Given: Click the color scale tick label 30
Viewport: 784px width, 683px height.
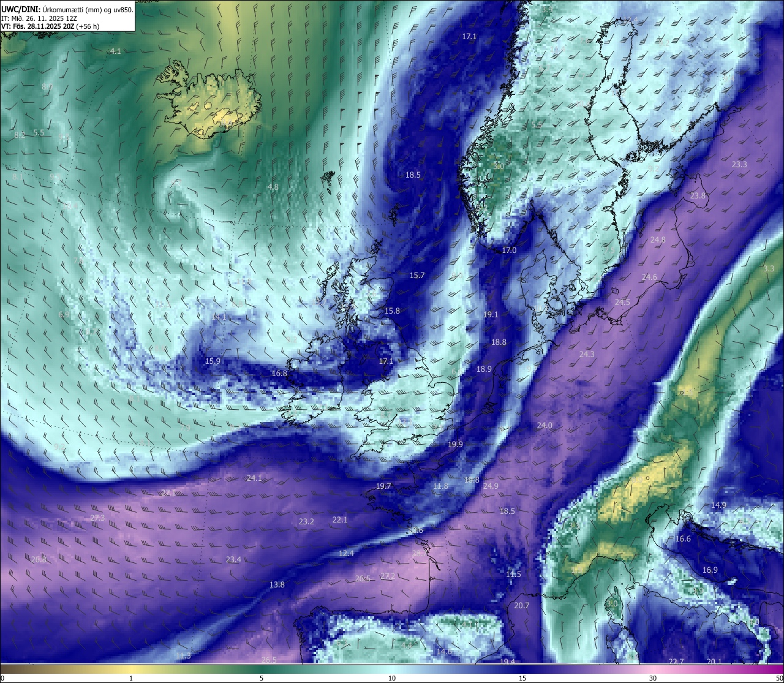Looking at the screenshot, I should pos(653,677).
